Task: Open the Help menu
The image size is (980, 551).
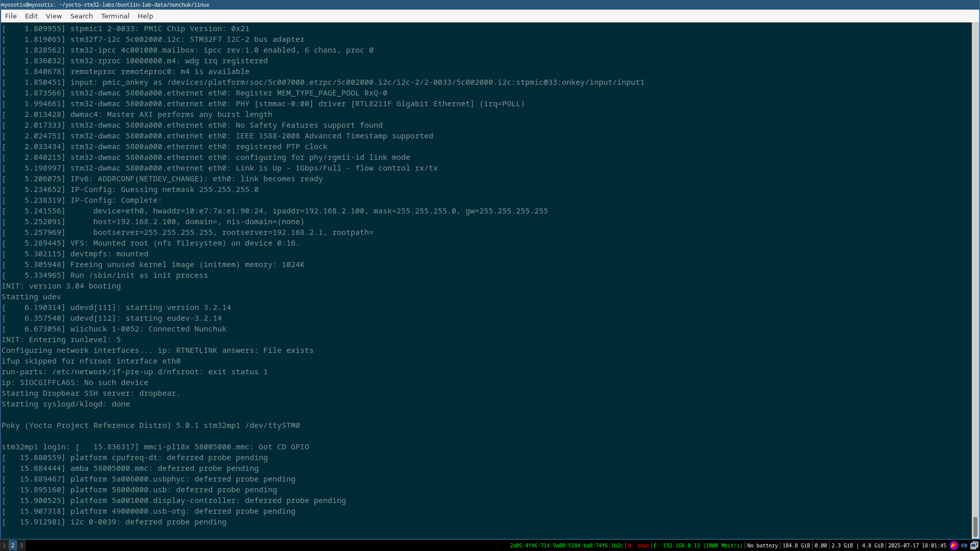Action: tap(145, 16)
